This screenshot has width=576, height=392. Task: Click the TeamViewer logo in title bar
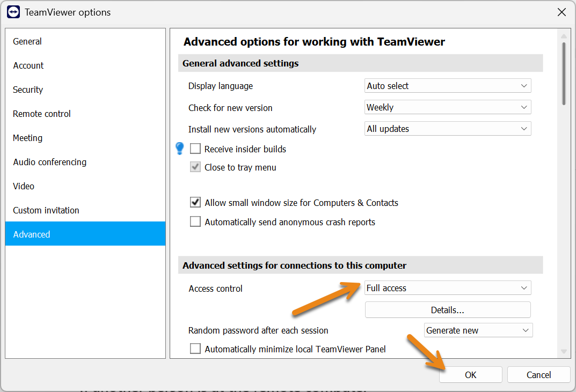pos(13,12)
